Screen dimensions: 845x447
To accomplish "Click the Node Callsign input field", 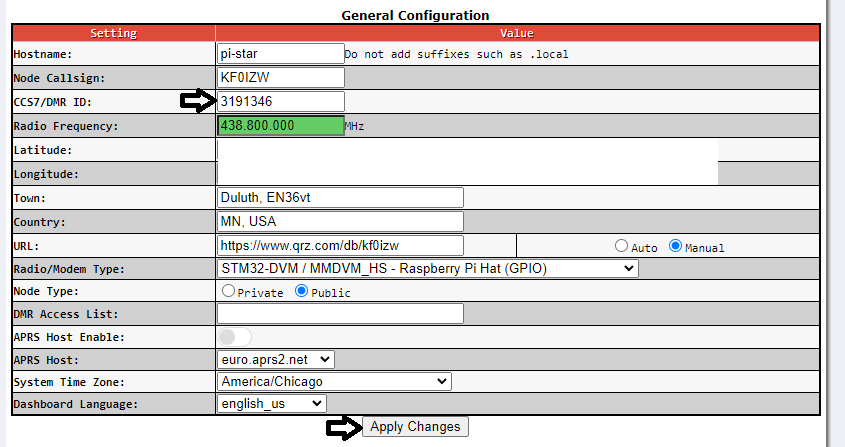I will coord(280,77).
